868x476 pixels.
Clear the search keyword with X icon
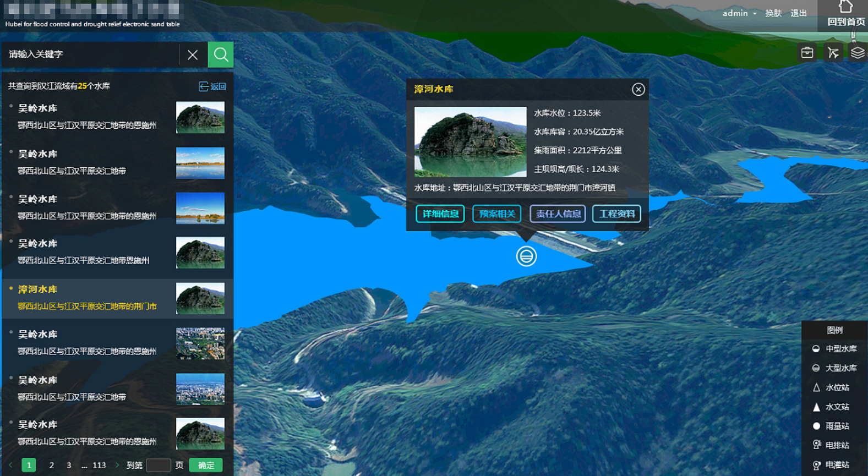(193, 54)
